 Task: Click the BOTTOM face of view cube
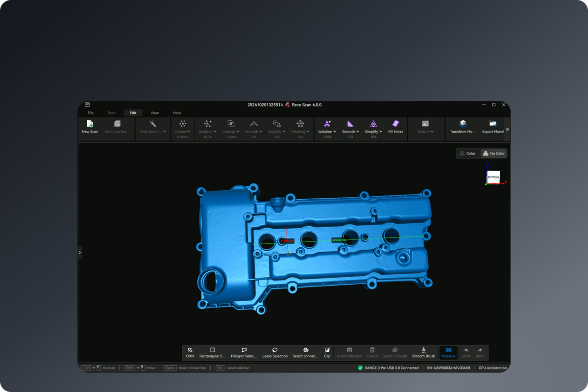493,177
